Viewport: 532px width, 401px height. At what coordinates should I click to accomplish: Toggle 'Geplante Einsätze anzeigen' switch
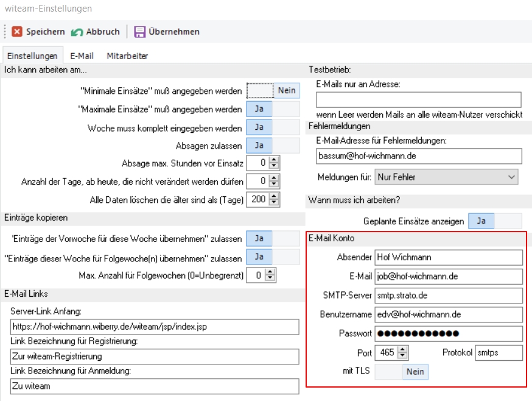(x=495, y=221)
